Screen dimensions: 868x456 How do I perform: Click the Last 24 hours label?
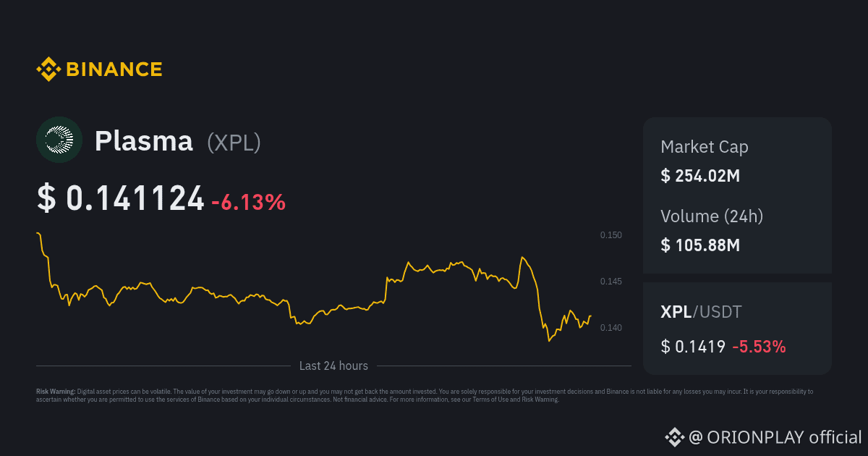click(x=333, y=366)
